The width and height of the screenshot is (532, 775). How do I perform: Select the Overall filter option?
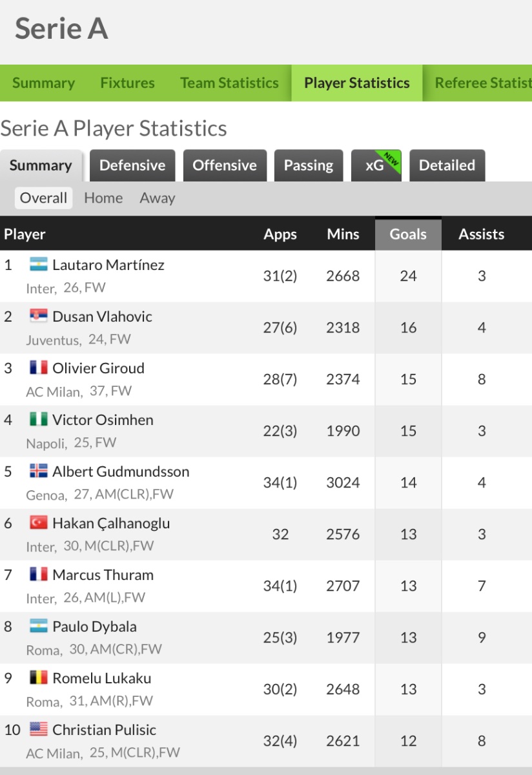click(x=43, y=198)
